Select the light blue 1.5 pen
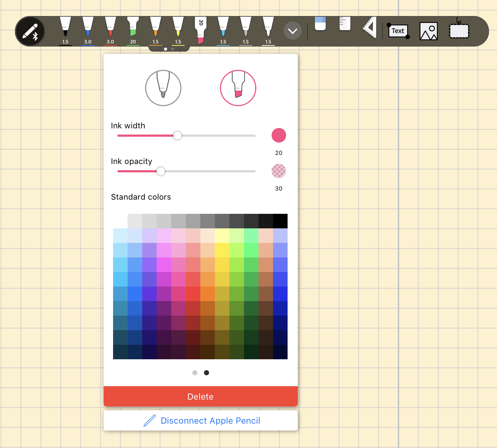This screenshot has width=497, height=448. tap(223, 31)
